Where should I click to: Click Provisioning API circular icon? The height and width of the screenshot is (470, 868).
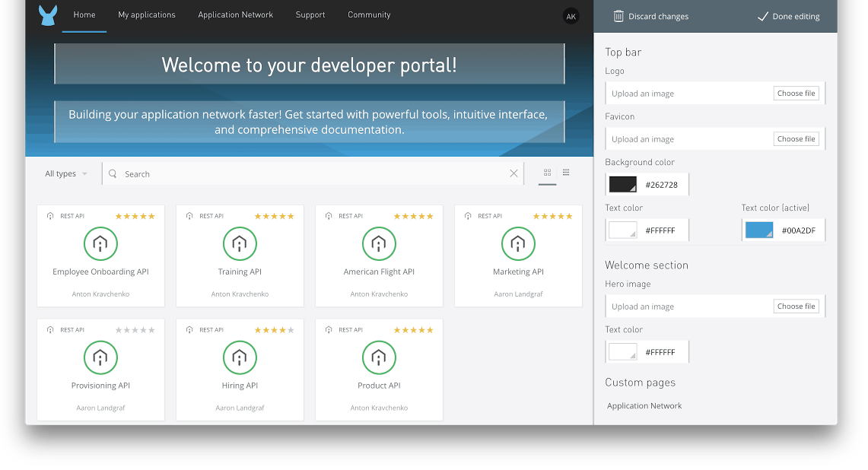click(x=100, y=357)
